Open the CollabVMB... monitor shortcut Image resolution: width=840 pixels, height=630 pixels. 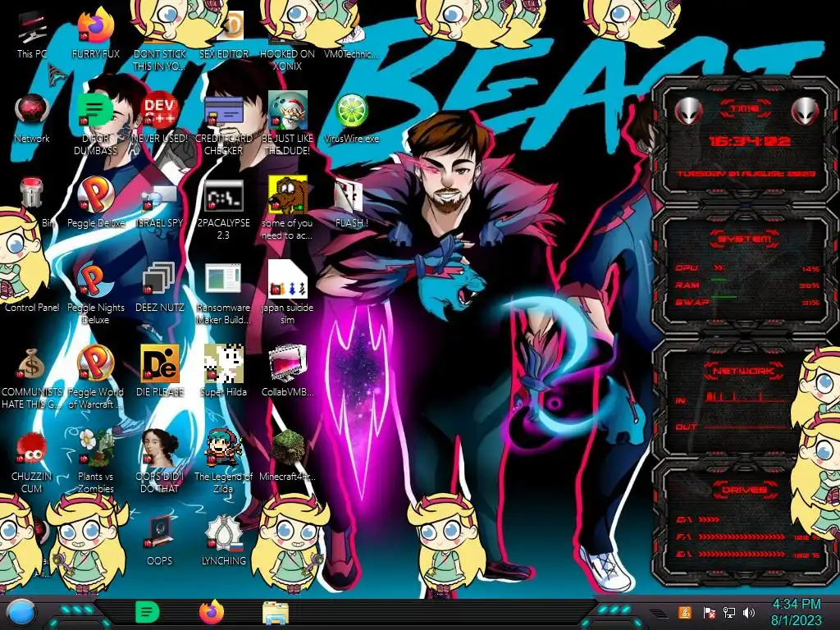click(x=287, y=372)
